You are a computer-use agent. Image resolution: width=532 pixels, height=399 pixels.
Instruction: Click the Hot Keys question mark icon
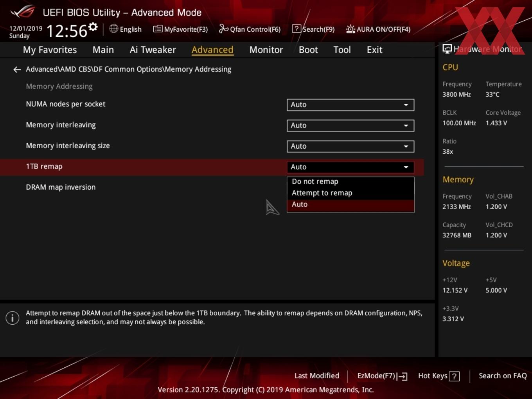454,376
